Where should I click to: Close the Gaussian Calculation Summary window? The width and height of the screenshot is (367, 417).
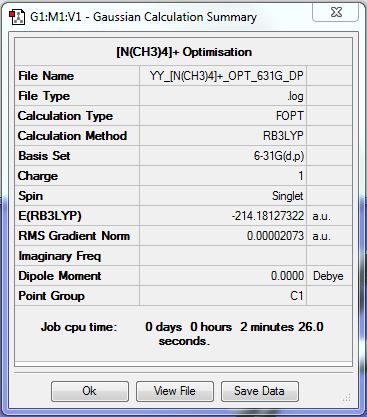(x=335, y=12)
